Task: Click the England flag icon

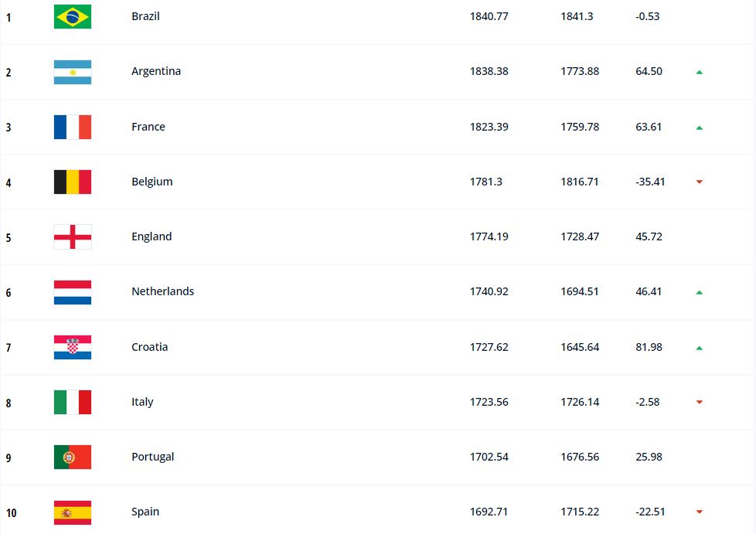Action: click(73, 236)
